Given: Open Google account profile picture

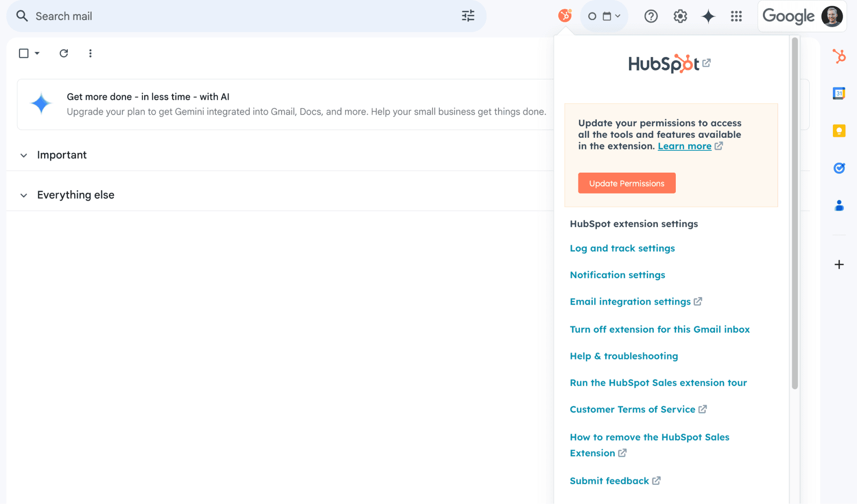Looking at the screenshot, I should (832, 17).
